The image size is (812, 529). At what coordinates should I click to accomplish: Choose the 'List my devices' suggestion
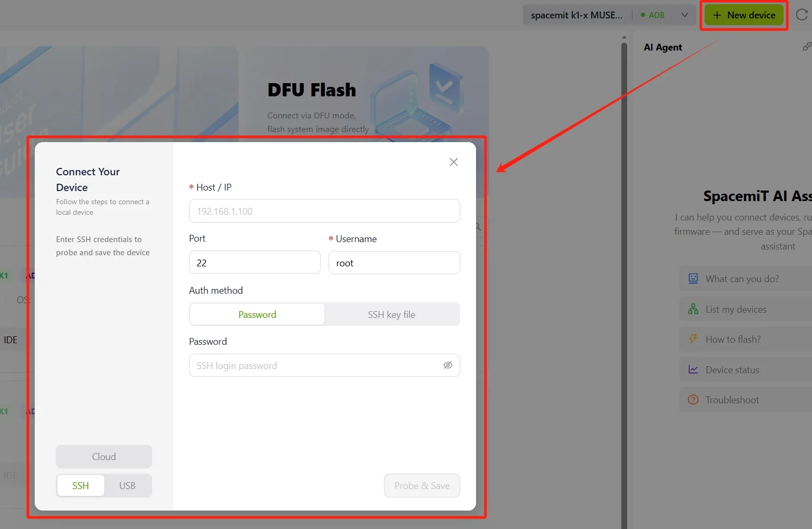(x=746, y=310)
